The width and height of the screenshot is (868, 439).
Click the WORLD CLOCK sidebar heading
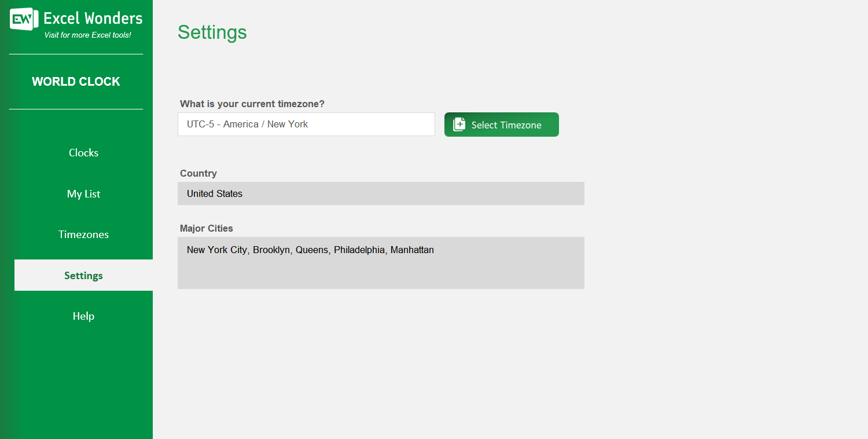click(76, 82)
